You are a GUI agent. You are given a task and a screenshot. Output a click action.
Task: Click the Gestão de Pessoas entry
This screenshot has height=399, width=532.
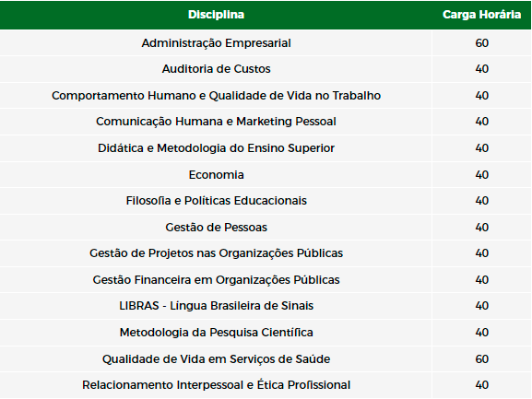coord(216,227)
